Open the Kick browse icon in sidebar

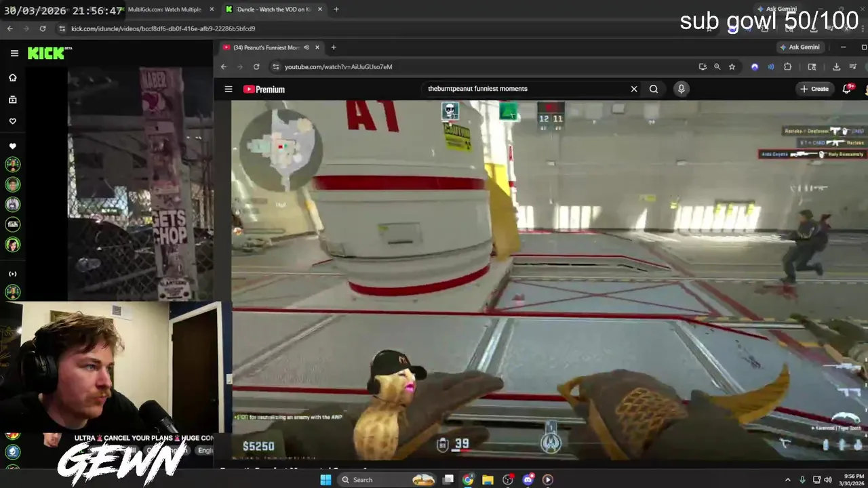pyautogui.click(x=12, y=100)
